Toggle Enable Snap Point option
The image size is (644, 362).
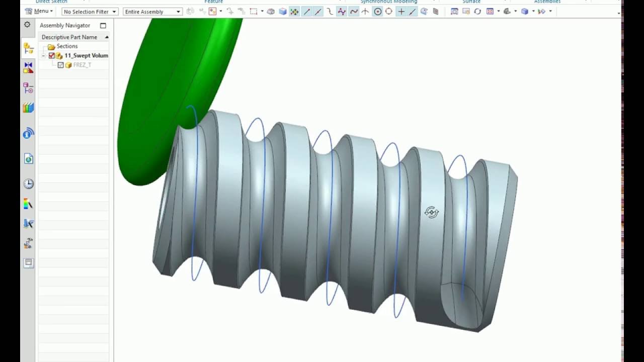tap(294, 12)
